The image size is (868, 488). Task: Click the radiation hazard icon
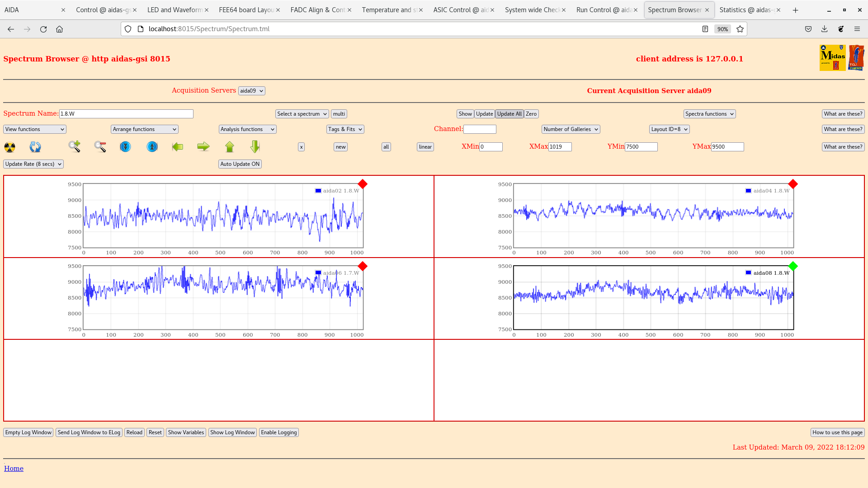coord(9,147)
